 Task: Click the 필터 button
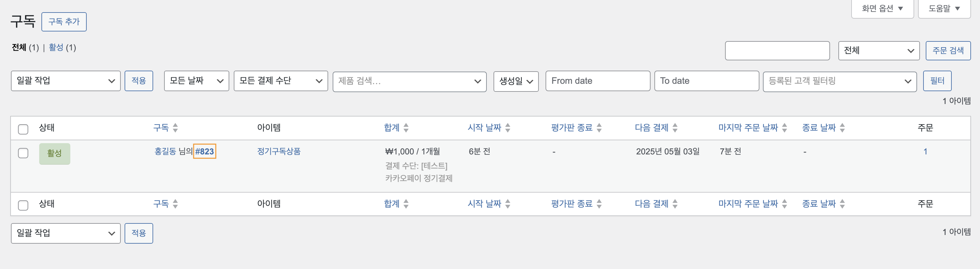pyautogui.click(x=937, y=81)
